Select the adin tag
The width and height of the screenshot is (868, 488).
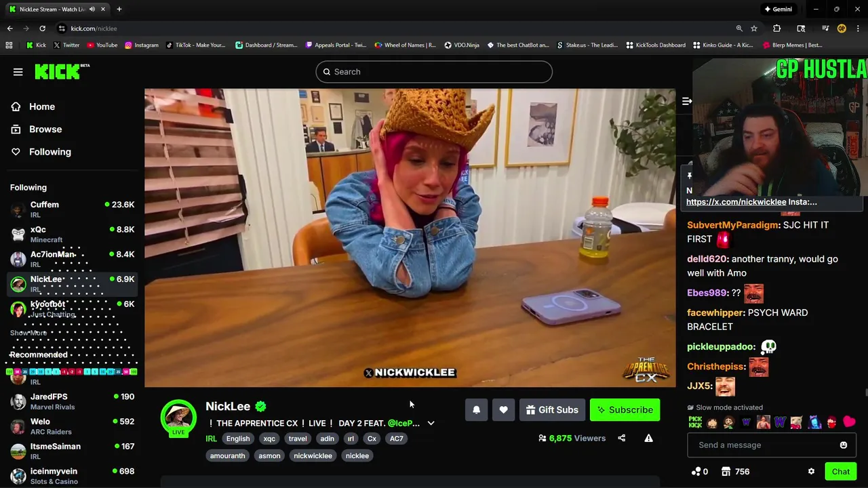[327, 439]
